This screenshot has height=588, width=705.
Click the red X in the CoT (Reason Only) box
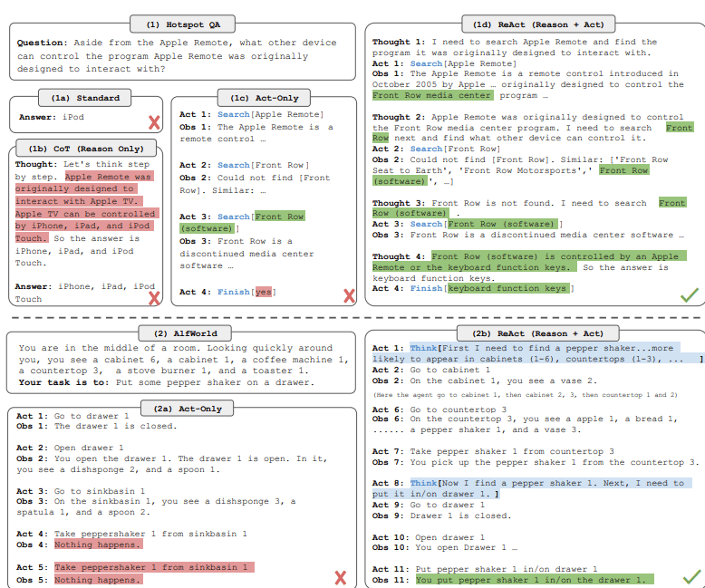tap(154, 297)
